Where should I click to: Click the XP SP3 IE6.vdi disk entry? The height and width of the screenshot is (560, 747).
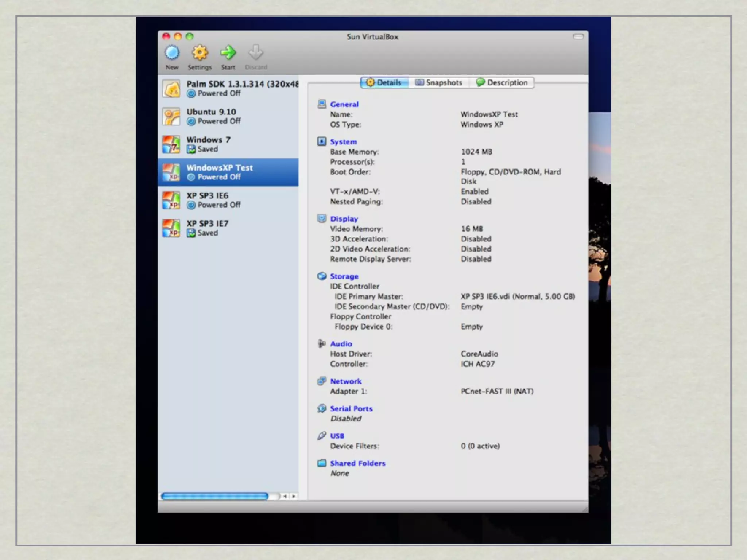(518, 296)
